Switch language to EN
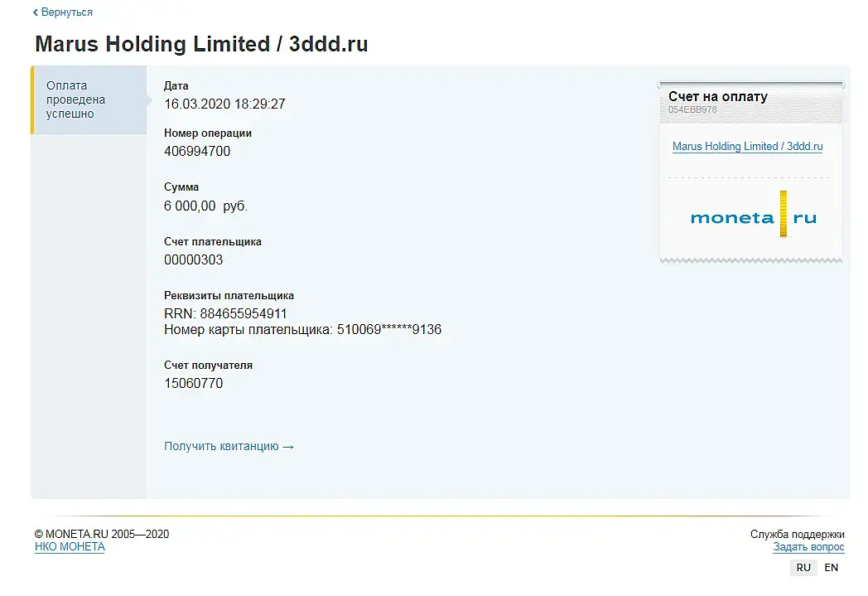 pyautogui.click(x=831, y=568)
